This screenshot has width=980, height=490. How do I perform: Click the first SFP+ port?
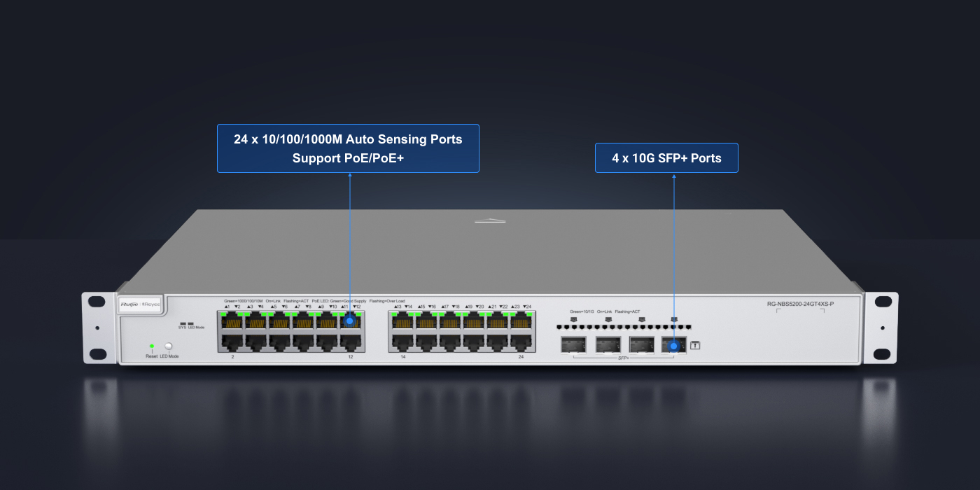click(x=572, y=345)
